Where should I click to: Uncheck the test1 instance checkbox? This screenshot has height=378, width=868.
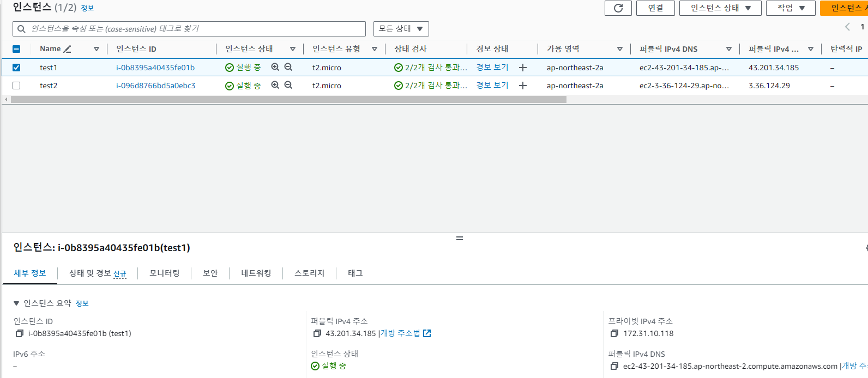16,68
